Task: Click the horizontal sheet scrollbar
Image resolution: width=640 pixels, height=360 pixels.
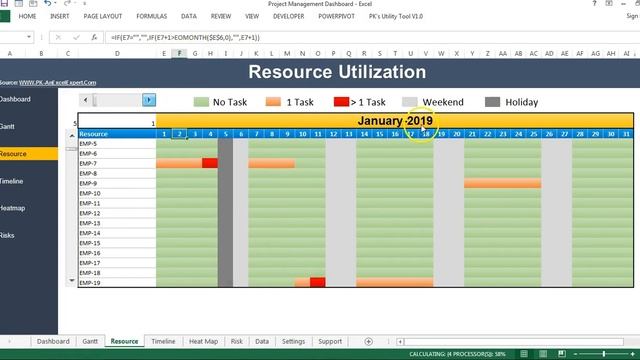Action: tap(513, 342)
